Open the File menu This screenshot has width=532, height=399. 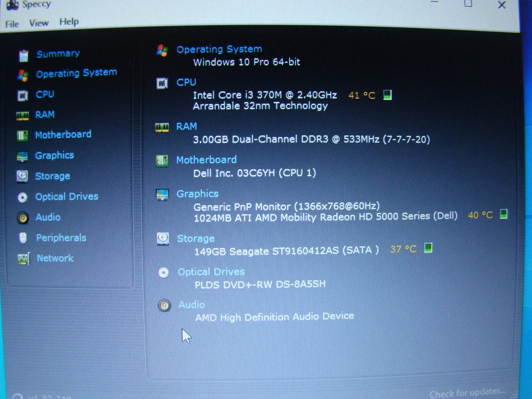12,24
